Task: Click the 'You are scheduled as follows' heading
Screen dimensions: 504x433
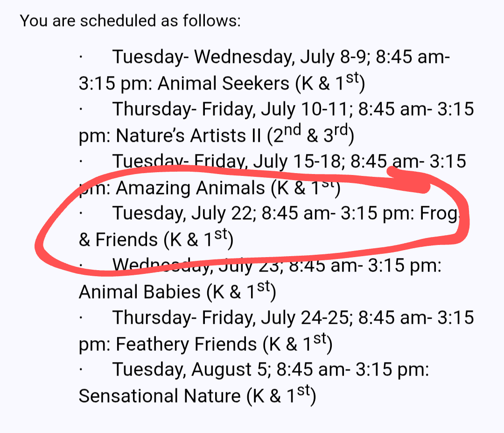Action: pyautogui.click(x=130, y=21)
